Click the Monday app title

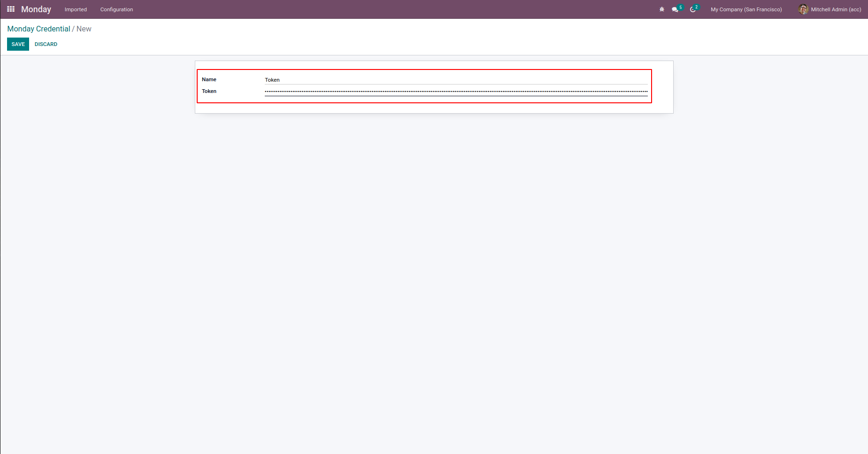coord(36,9)
